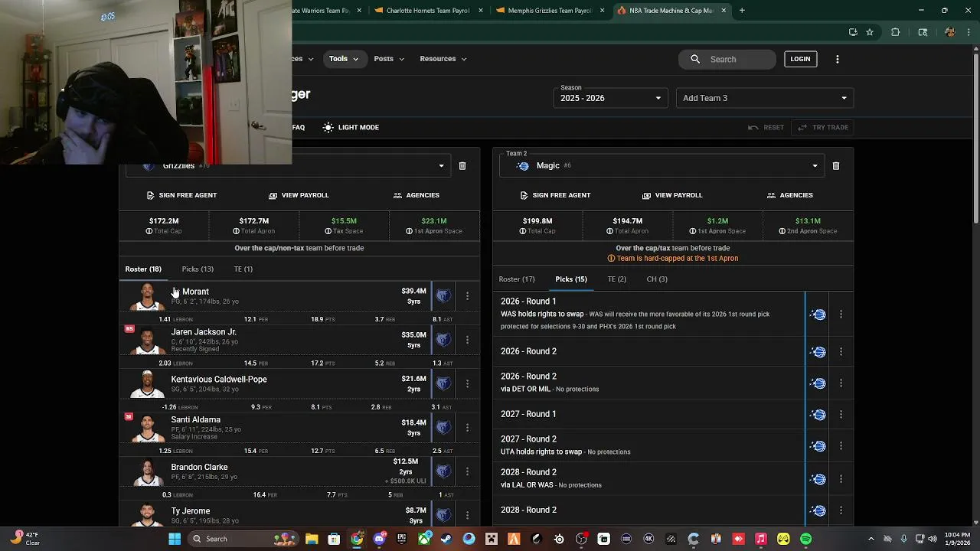Viewport: 980px width, 551px height.
Task: Bookmark this page with star icon
Action: tap(870, 32)
